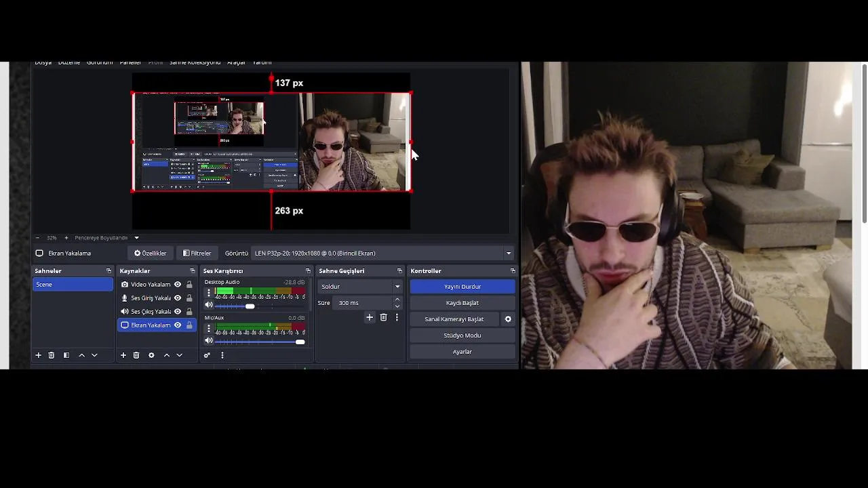The width and height of the screenshot is (868, 488).
Task: Open the Paneller menu
Action: pyautogui.click(x=130, y=62)
